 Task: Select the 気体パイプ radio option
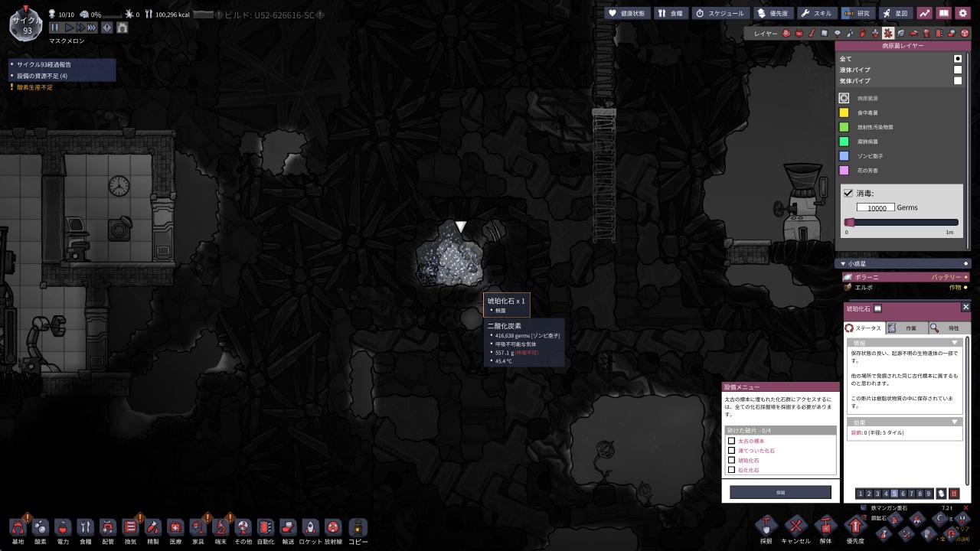[957, 80]
